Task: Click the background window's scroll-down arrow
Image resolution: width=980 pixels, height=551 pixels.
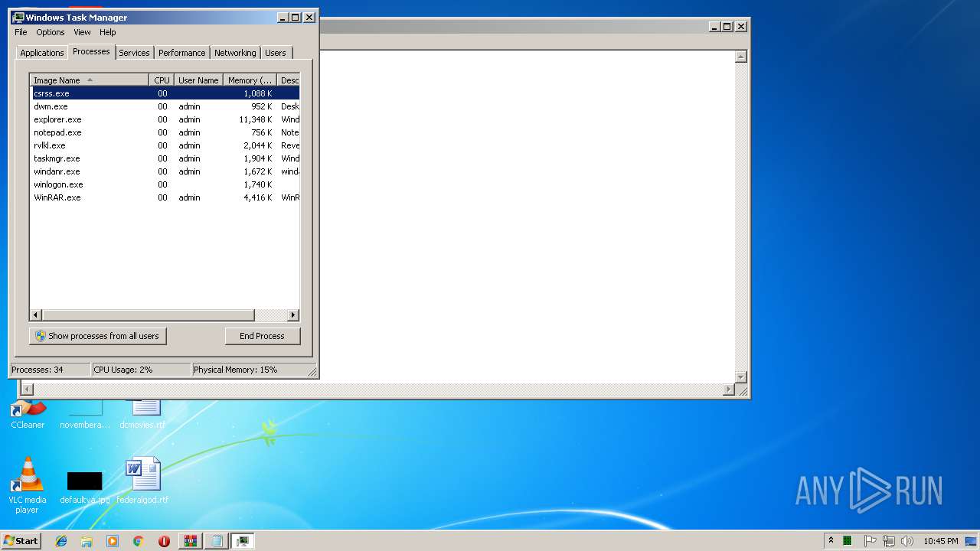Action: point(740,377)
